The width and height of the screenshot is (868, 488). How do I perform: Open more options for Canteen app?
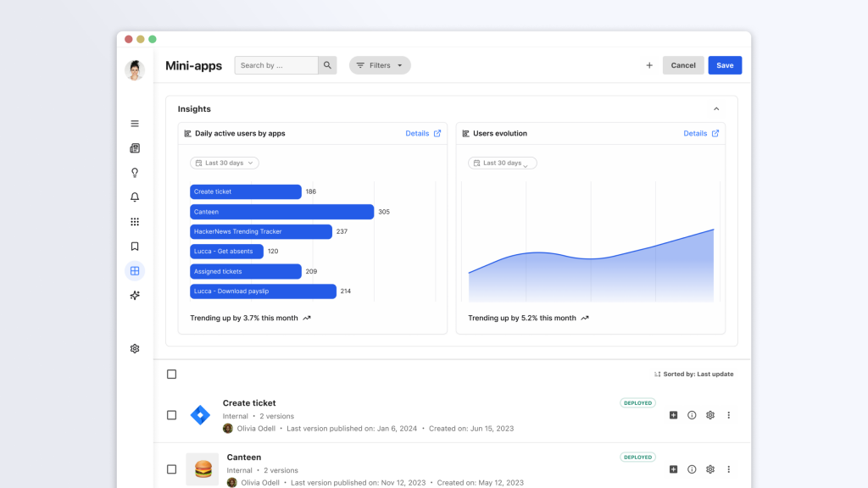[728, 469]
